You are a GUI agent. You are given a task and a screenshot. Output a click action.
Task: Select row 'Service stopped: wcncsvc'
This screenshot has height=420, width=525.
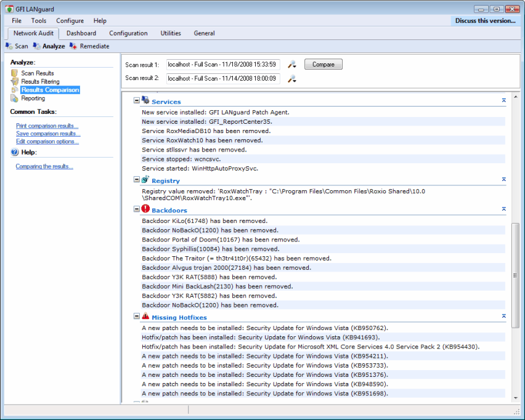click(323, 159)
